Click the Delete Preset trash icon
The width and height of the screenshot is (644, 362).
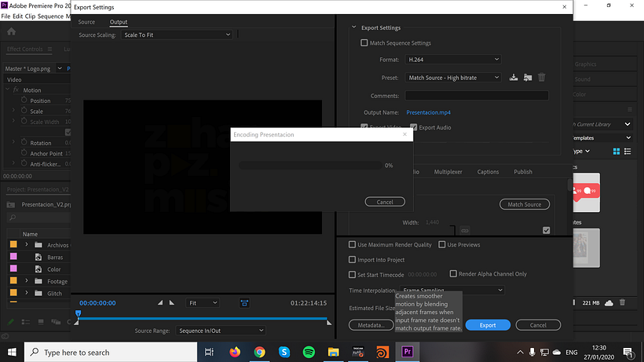pyautogui.click(x=542, y=77)
